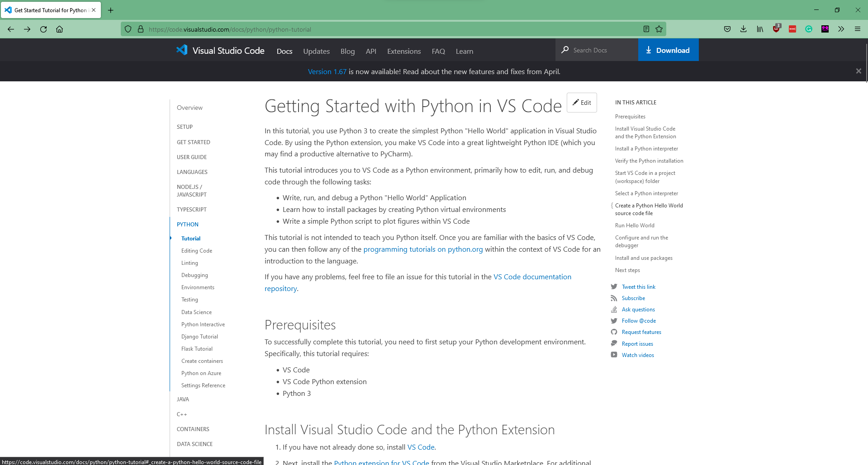Open Debugging in Python sidebar

pyautogui.click(x=194, y=275)
